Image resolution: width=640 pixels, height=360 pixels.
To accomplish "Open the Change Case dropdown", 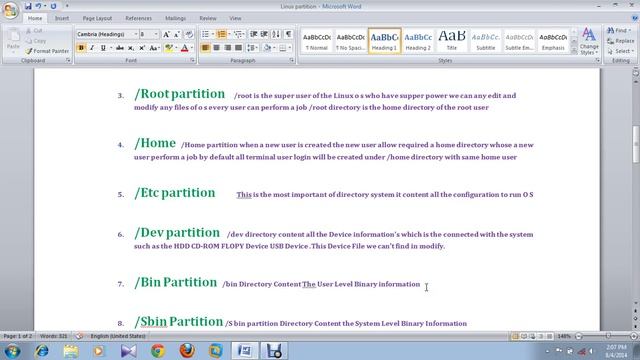I will [154, 48].
